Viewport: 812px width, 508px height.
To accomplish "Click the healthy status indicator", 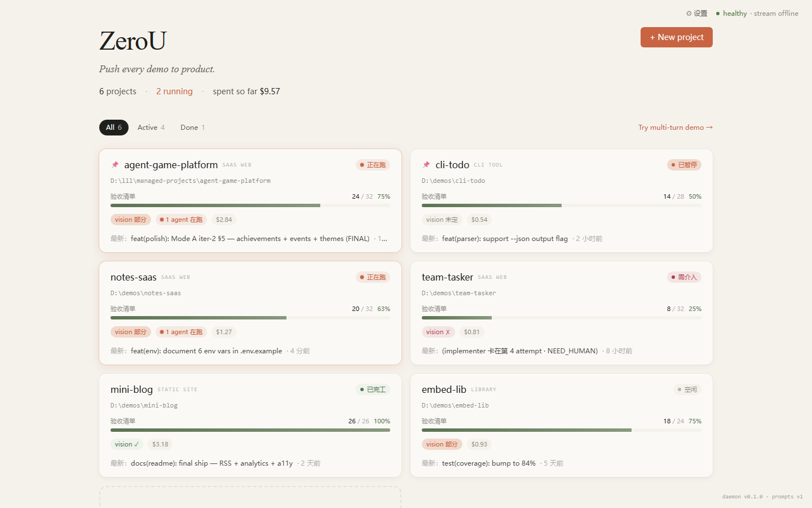I will (x=731, y=14).
